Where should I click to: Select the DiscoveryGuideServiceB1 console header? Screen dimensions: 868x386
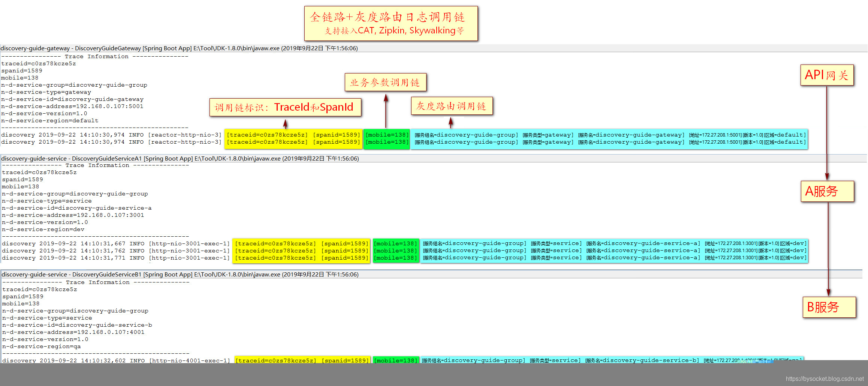180,274
